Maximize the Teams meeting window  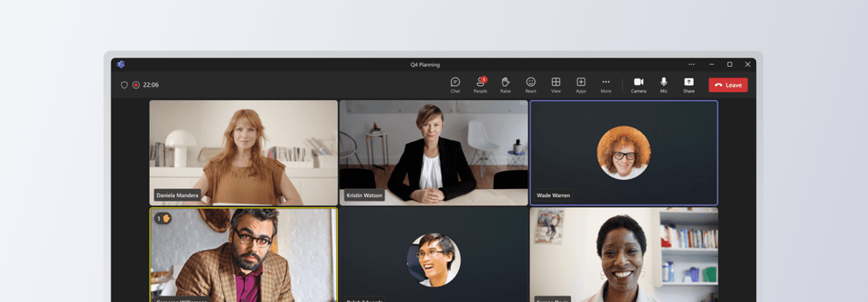coord(729,64)
